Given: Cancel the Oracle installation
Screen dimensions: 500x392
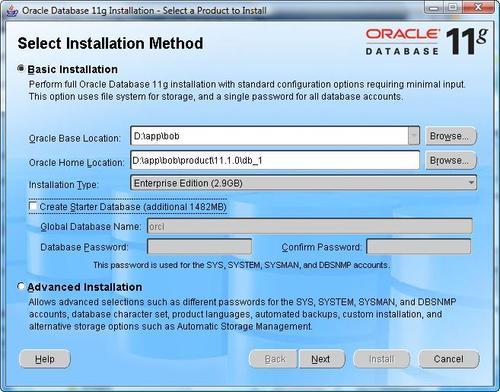Looking at the screenshot, I should click(449, 359).
